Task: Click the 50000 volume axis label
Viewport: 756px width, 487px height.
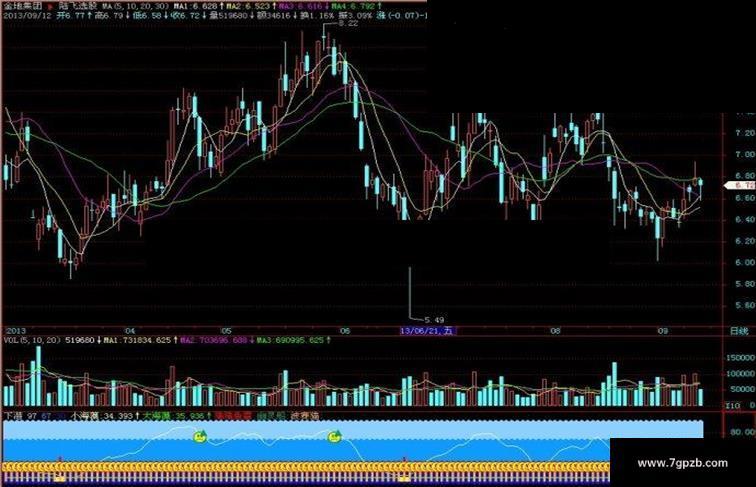Action: (743, 390)
